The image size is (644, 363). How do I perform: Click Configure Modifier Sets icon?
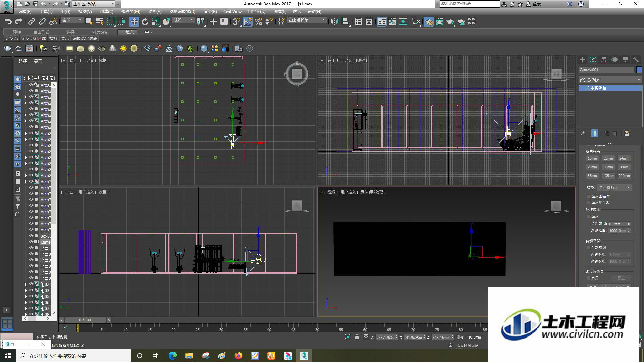[627, 134]
